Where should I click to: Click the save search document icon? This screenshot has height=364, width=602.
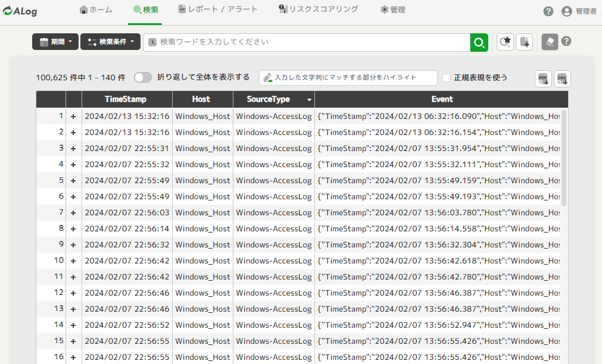click(525, 42)
